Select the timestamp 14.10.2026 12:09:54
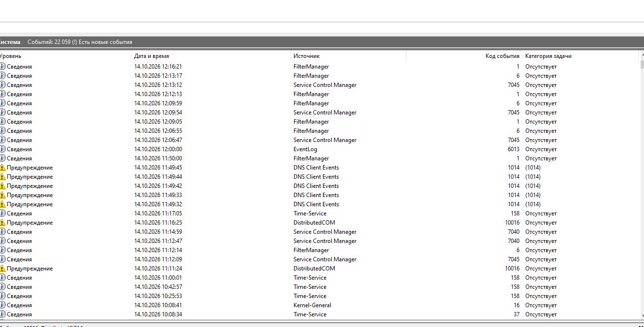 [158, 113]
